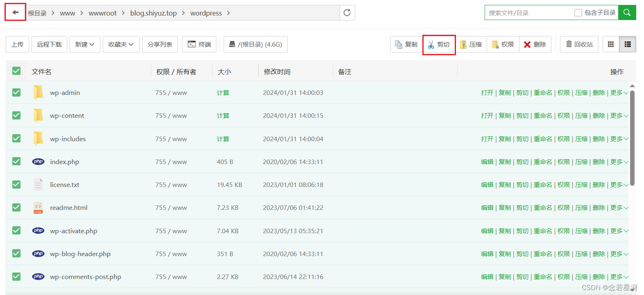
Task: Navigate to 根目录 in the breadcrumb
Action: [37, 13]
